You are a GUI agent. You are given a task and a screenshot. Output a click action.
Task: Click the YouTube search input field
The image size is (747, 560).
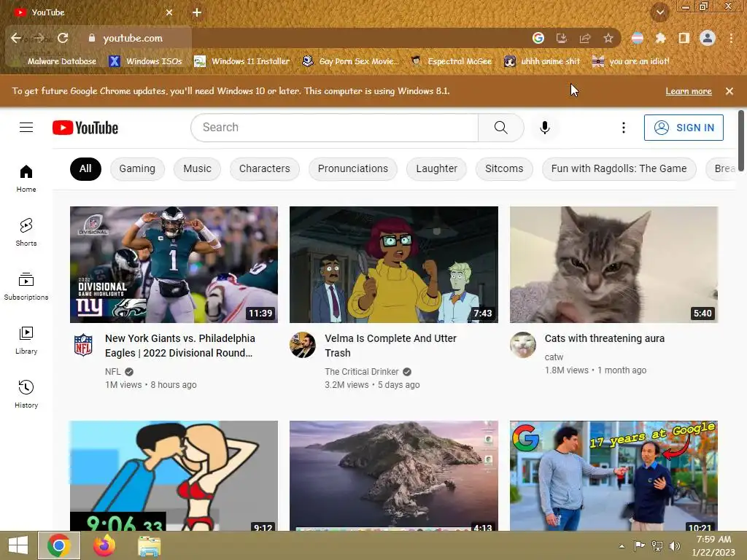[335, 128]
